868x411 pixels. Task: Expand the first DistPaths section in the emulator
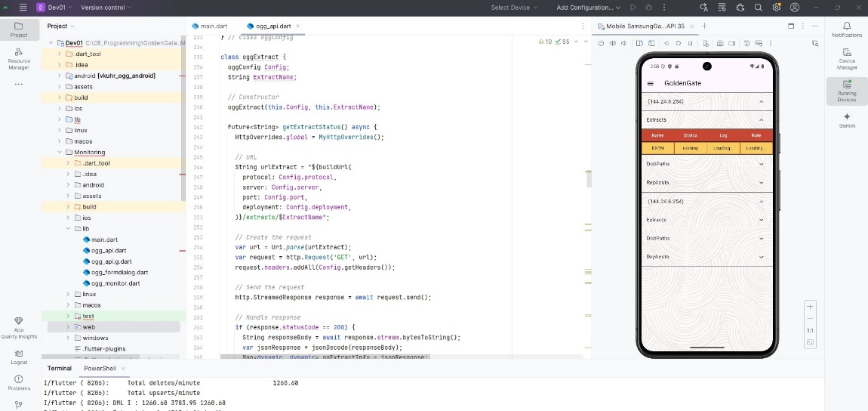click(761, 163)
